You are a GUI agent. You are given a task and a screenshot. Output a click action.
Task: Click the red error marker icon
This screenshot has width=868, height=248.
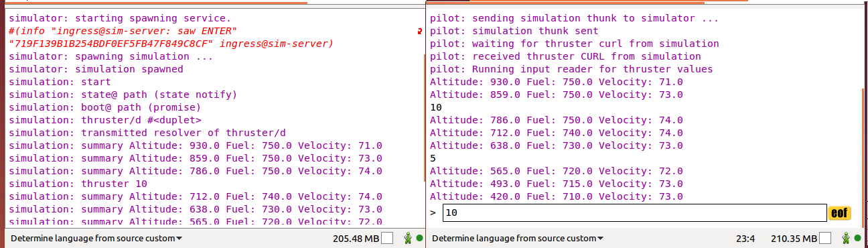pos(419,32)
